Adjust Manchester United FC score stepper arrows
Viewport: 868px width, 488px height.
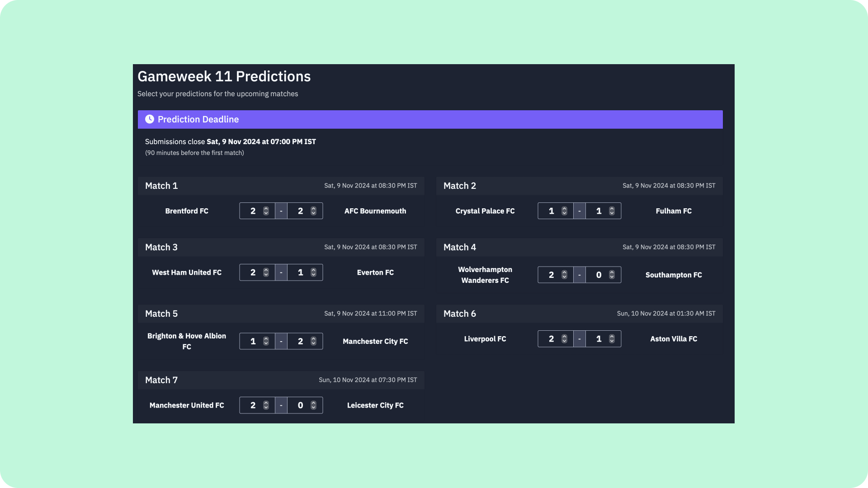point(266,405)
